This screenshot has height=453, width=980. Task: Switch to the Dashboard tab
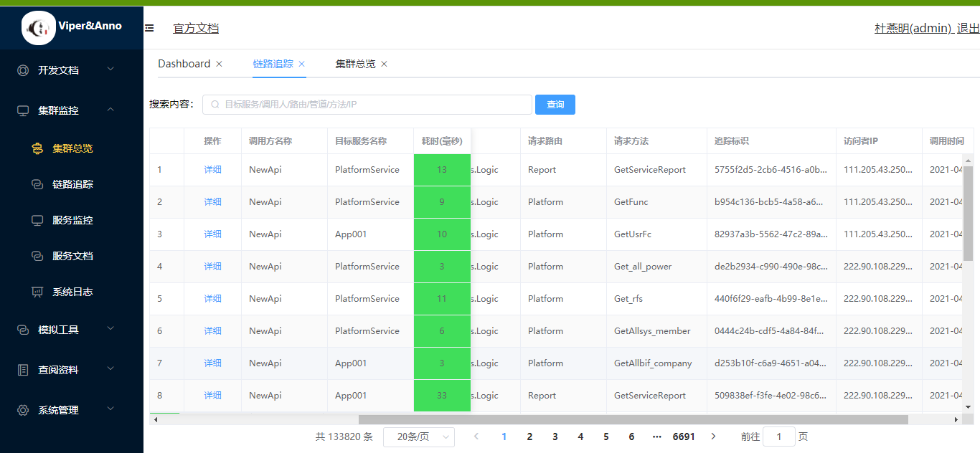184,64
